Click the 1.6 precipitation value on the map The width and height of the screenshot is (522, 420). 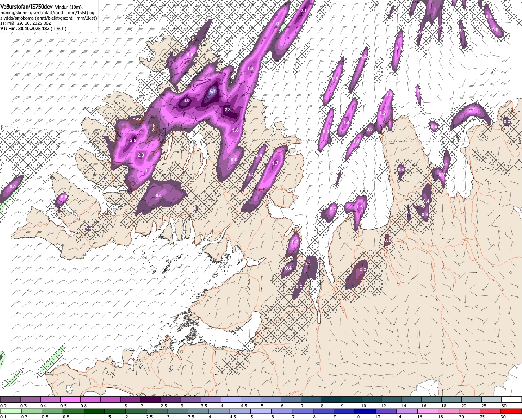(x=235, y=130)
